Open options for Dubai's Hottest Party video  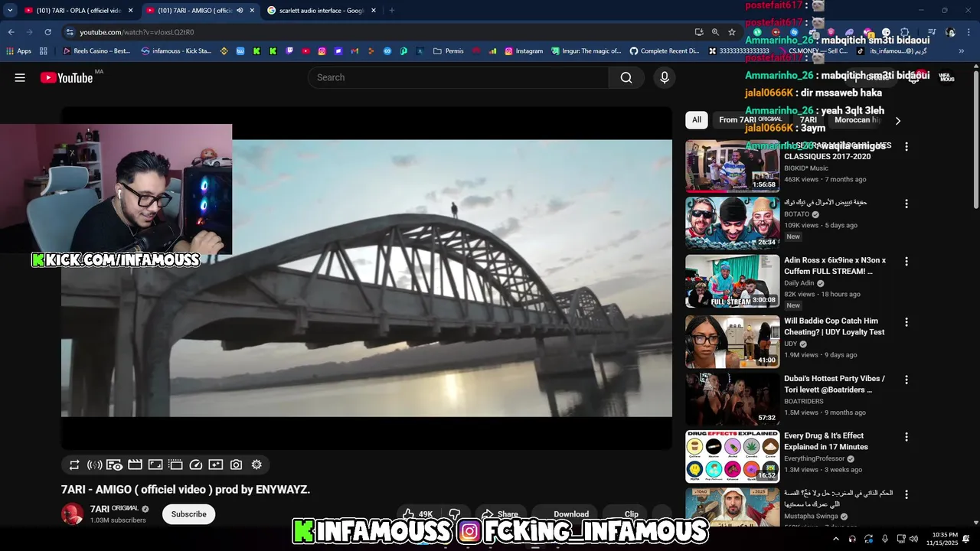tap(906, 380)
